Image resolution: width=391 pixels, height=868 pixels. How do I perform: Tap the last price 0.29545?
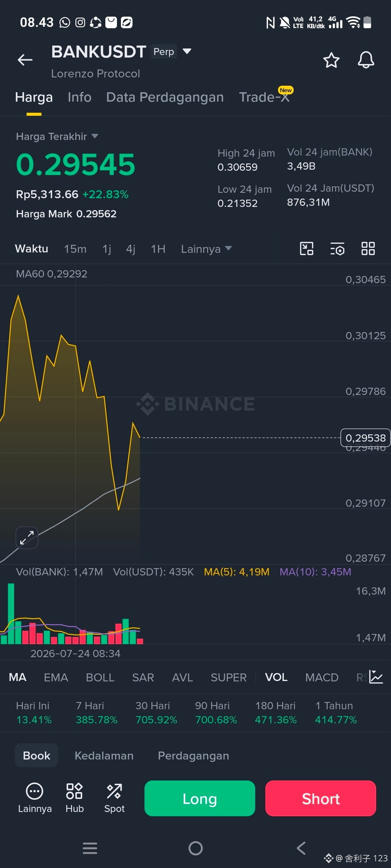tap(76, 165)
